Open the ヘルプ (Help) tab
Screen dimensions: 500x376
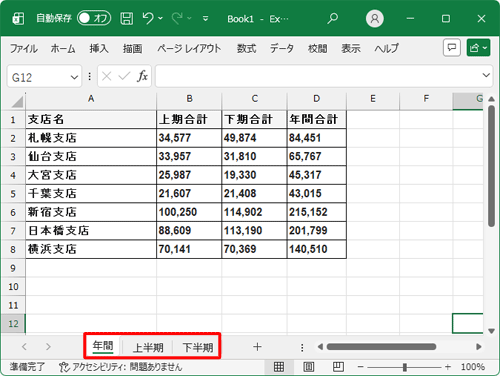[x=386, y=49]
